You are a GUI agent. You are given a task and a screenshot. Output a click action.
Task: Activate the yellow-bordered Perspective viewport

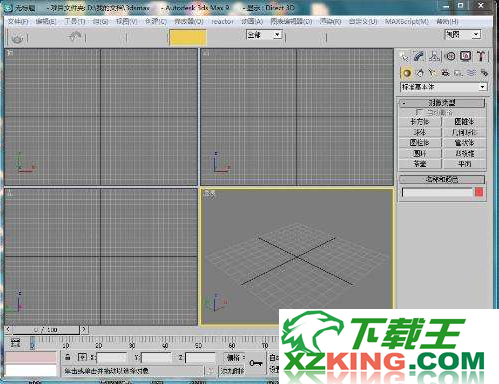pos(297,257)
